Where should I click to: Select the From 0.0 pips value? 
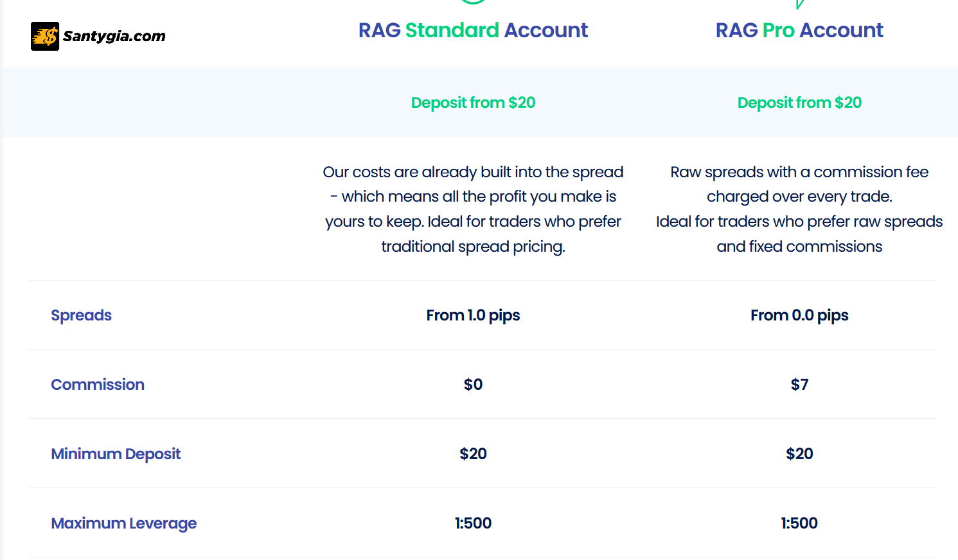[x=799, y=315]
